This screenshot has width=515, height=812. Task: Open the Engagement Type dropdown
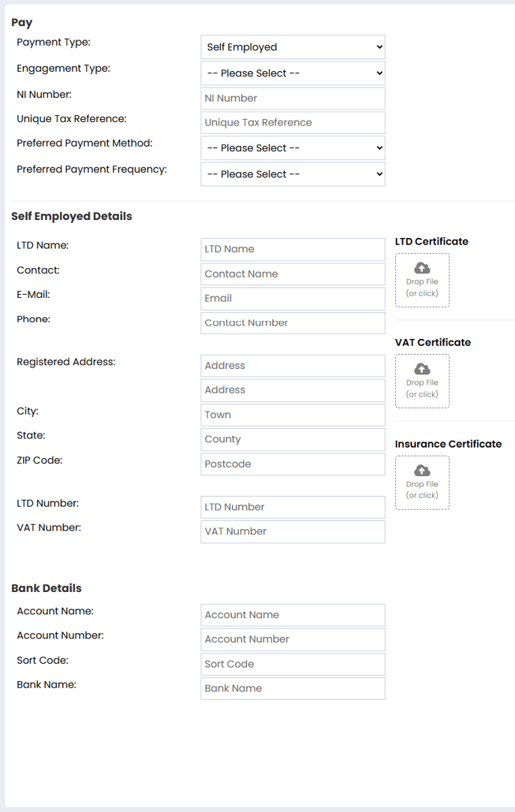coord(293,73)
